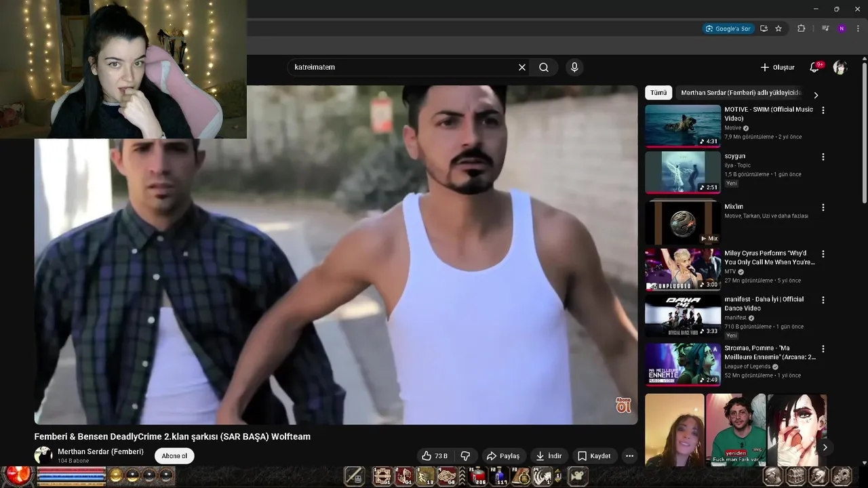Click the Paylaş share button
The image size is (868, 488).
503,456
